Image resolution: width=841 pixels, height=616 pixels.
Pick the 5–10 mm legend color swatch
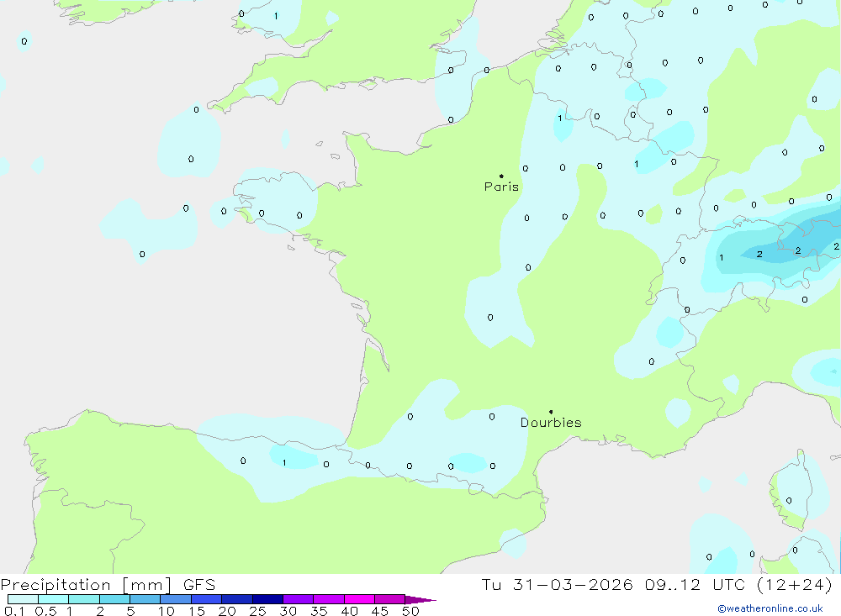(x=145, y=599)
